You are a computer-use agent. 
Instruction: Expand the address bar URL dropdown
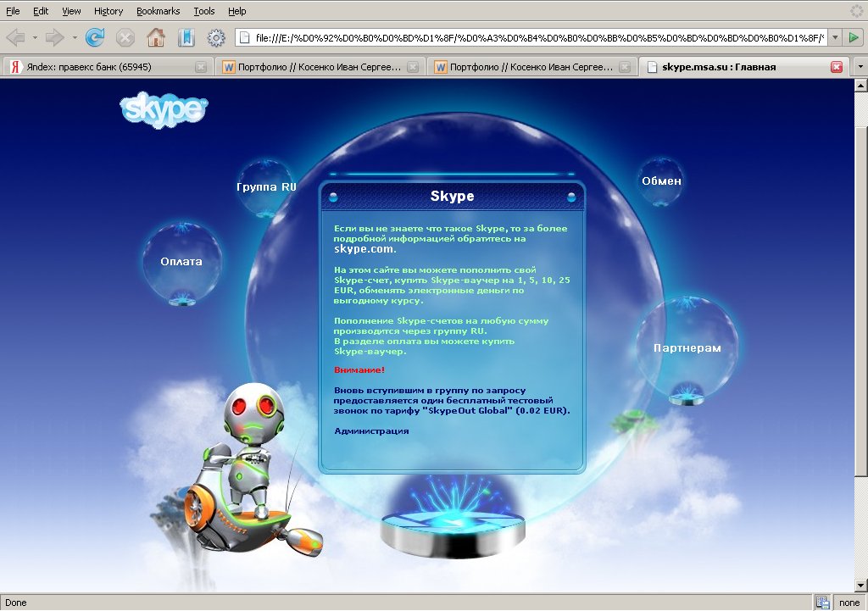[835, 37]
